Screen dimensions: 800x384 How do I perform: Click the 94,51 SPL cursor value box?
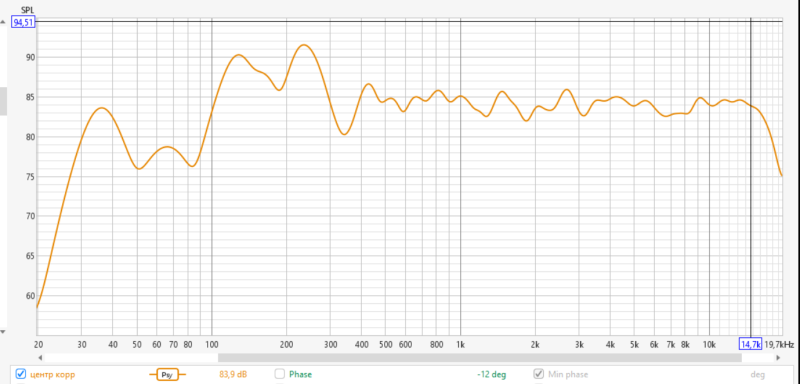(x=23, y=22)
